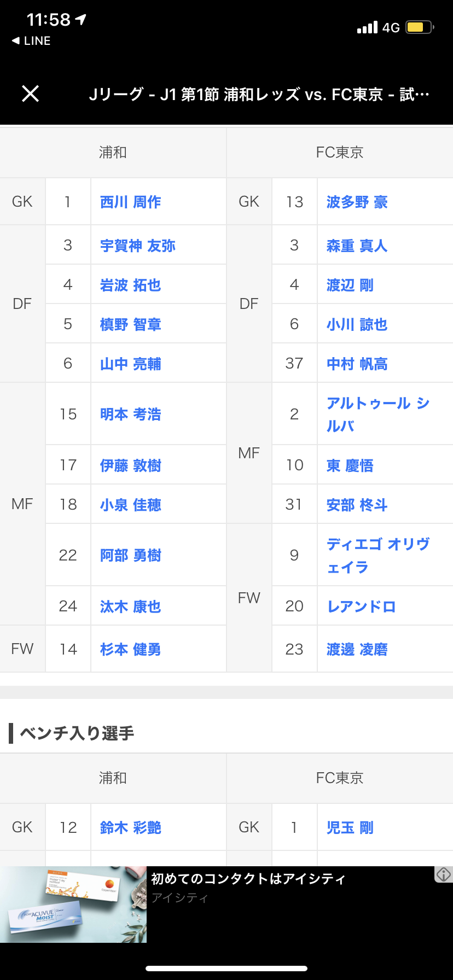Open FC Tokyo player 森重 真人
The height and width of the screenshot is (980, 453).
point(357,246)
